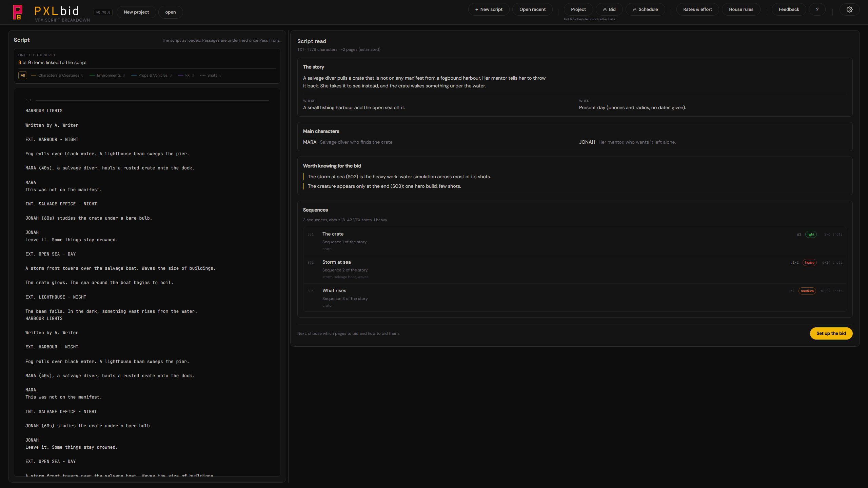Click the Open recent button
The image size is (868, 488).
point(532,9)
